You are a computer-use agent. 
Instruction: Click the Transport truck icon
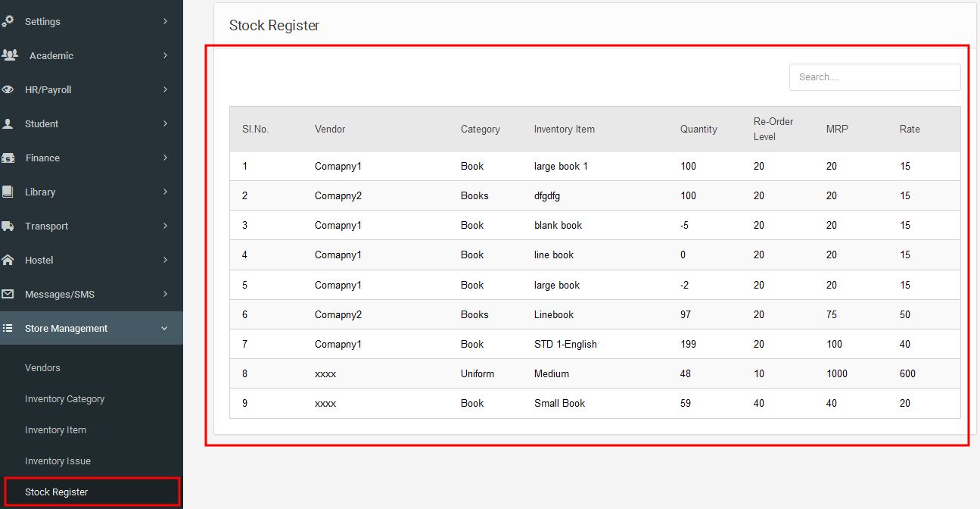click(8, 226)
